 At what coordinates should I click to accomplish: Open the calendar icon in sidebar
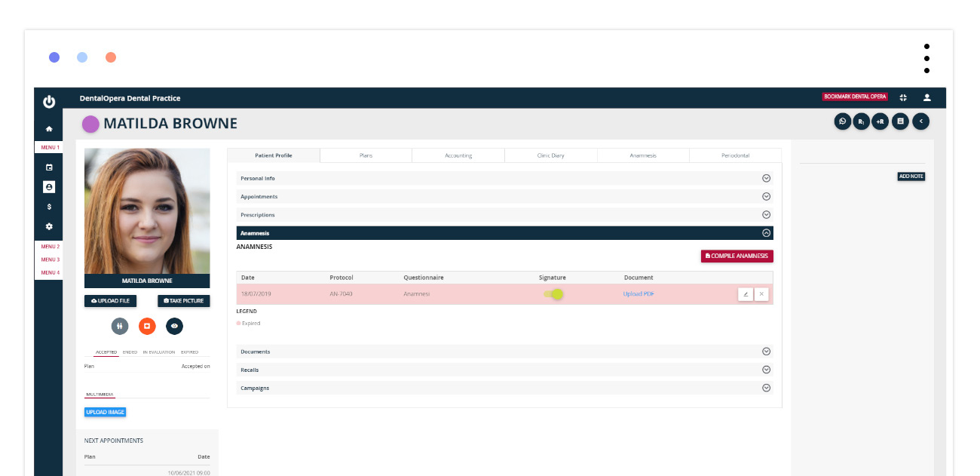[x=49, y=167]
